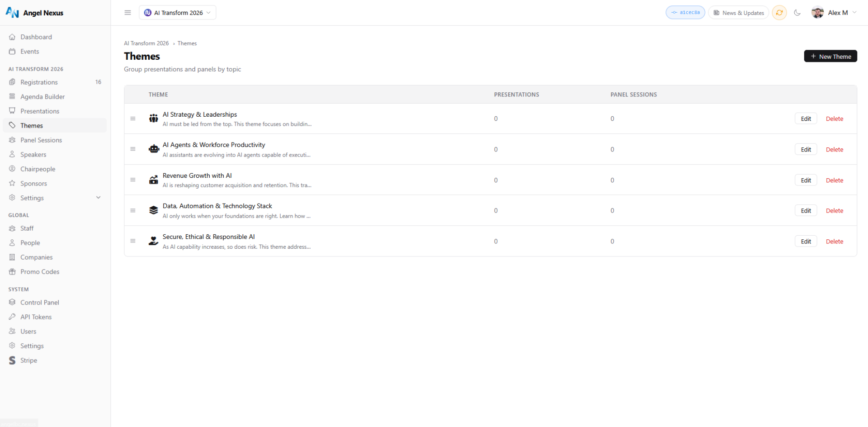Click the New Theme button
Viewport: 868px width, 427px height.
830,57
